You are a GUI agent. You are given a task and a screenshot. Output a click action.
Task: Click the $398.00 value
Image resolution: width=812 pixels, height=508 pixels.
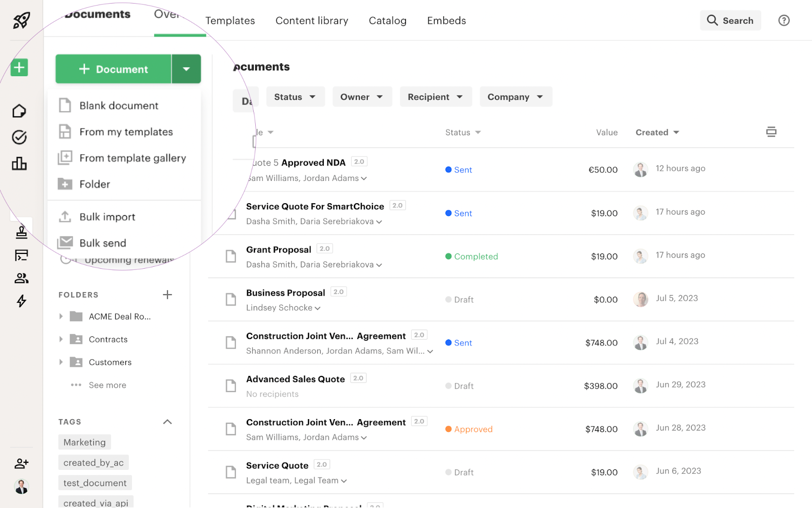coord(601,386)
